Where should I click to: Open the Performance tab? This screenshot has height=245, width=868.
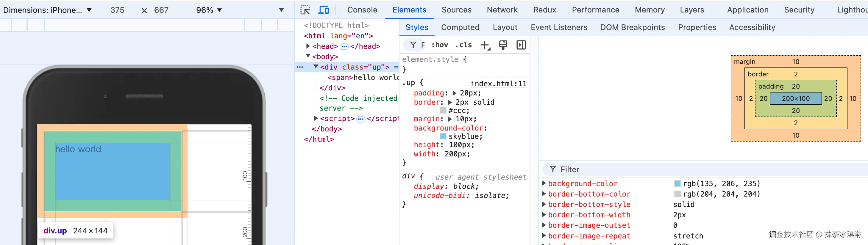(x=595, y=10)
